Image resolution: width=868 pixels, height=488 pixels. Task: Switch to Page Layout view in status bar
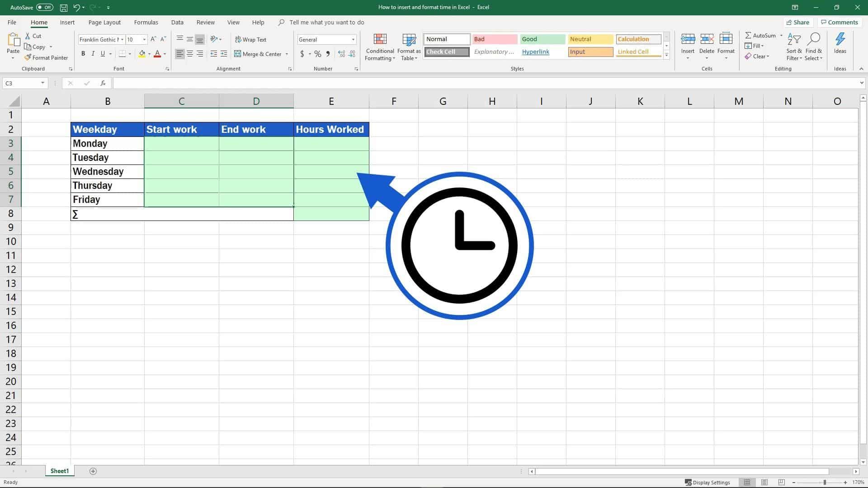tap(764, 482)
